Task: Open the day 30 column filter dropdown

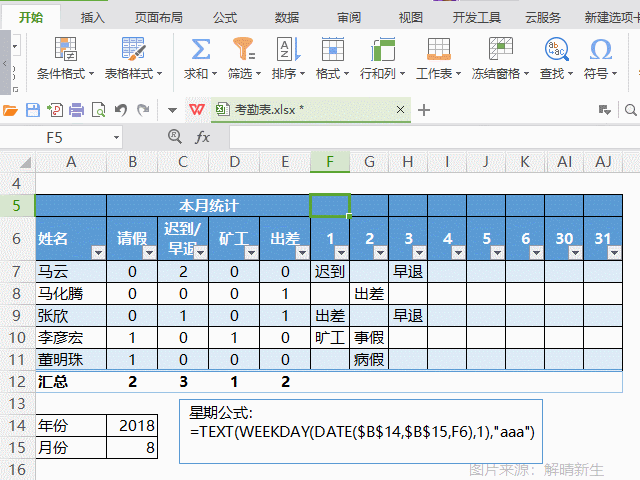Action: click(575, 253)
